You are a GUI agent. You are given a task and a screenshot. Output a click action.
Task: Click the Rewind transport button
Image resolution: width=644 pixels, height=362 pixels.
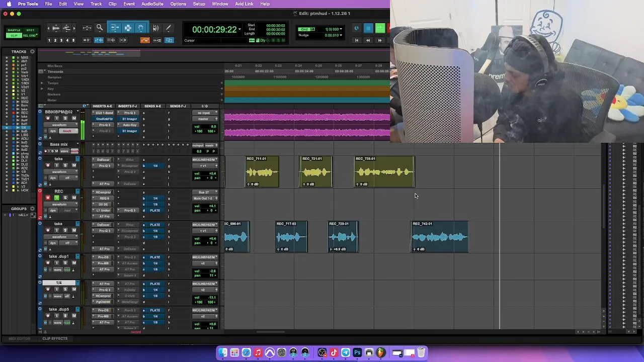[368, 40]
